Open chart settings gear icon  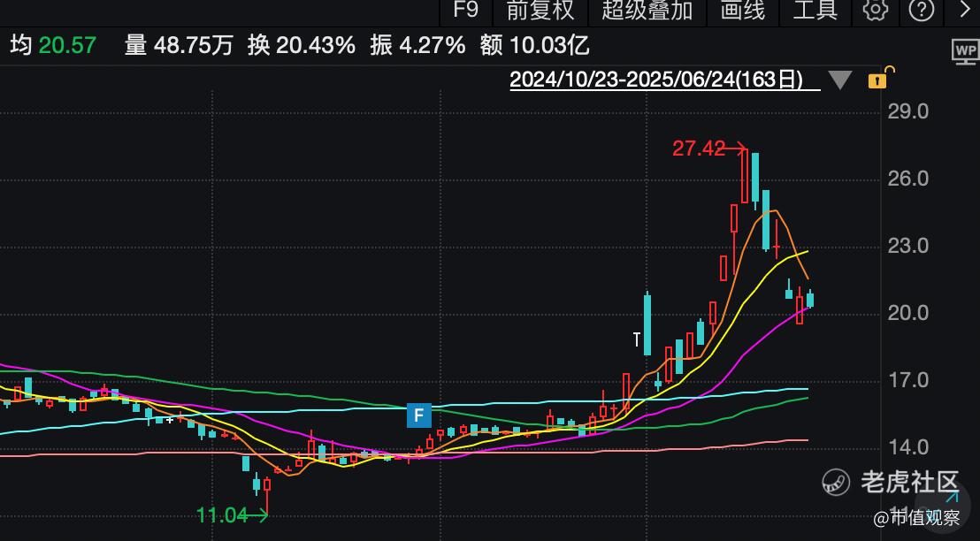tap(875, 10)
